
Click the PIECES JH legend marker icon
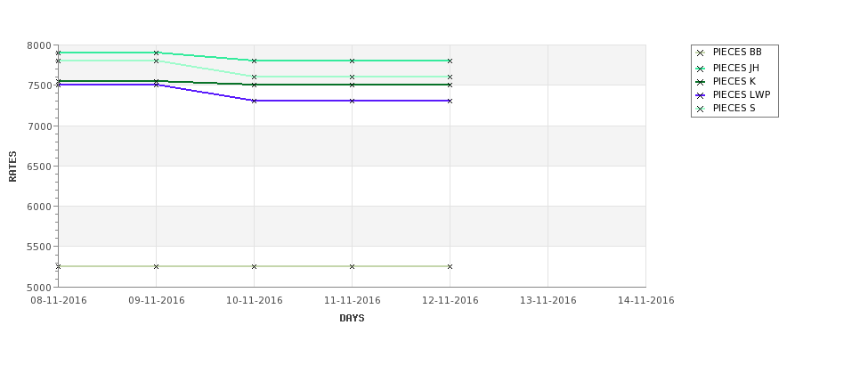700,69
